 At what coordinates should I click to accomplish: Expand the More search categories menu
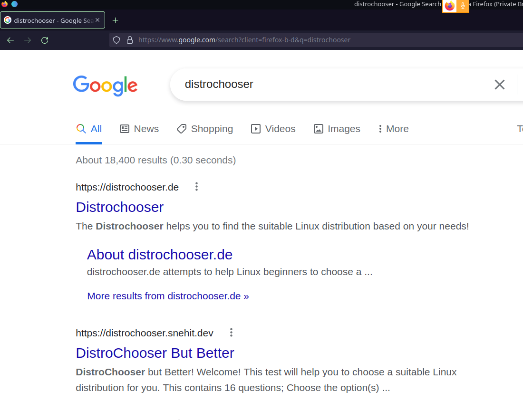pos(393,129)
